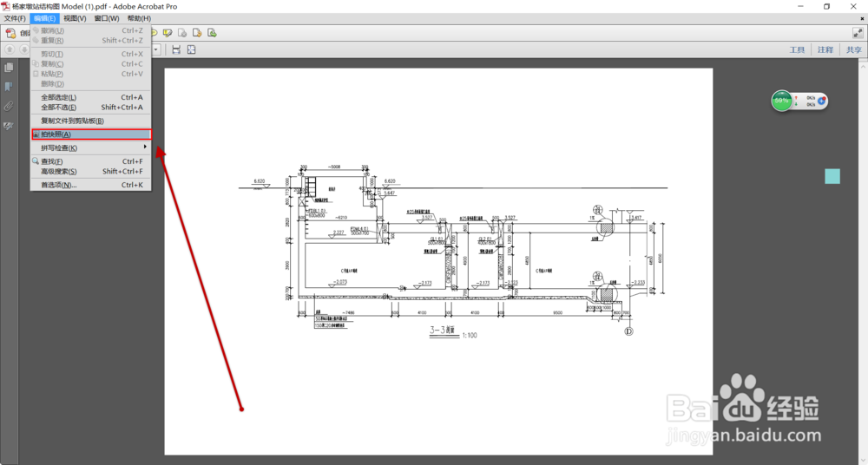Click the greyed 撤消(U) entry
The width and height of the screenshot is (868, 465).
point(91,30)
